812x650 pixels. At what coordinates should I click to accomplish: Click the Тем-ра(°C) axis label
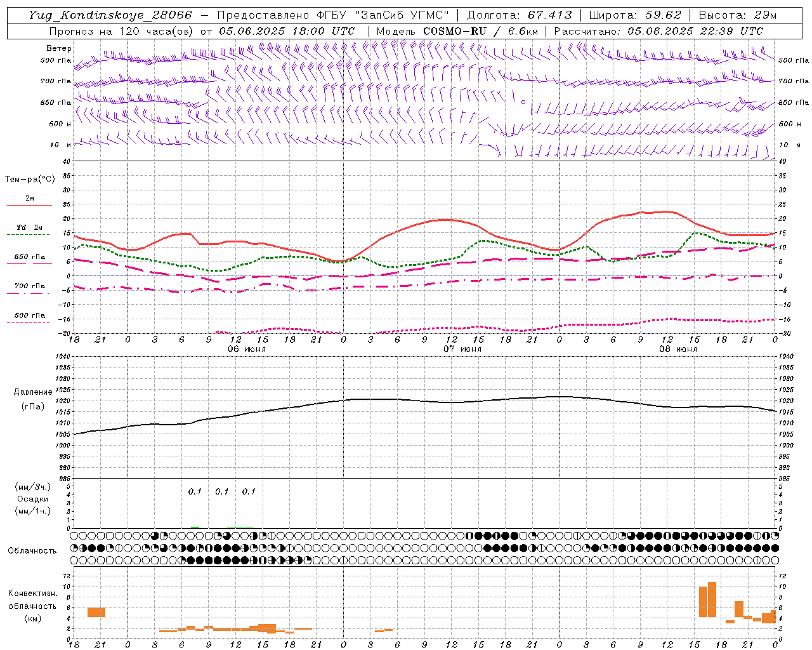pyautogui.click(x=30, y=180)
